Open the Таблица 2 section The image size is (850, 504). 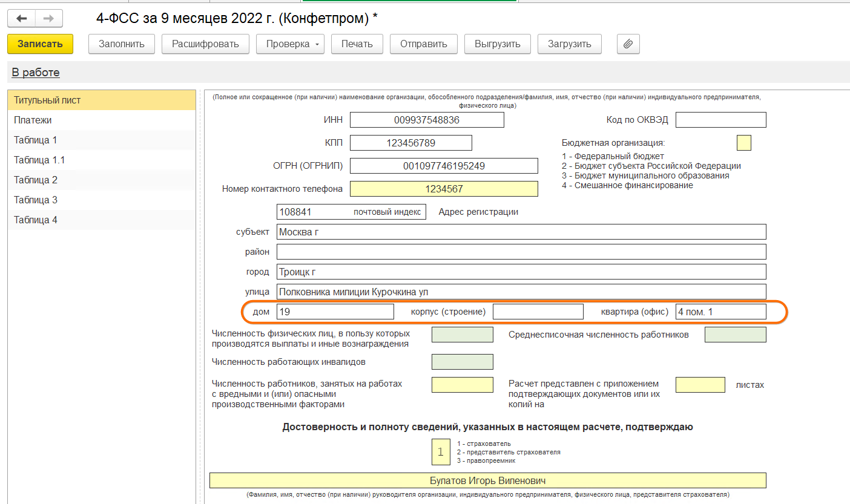(x=102, y=180)
